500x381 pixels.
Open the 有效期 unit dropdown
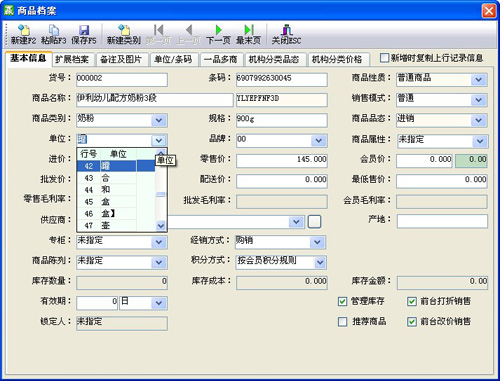[159, 303]
